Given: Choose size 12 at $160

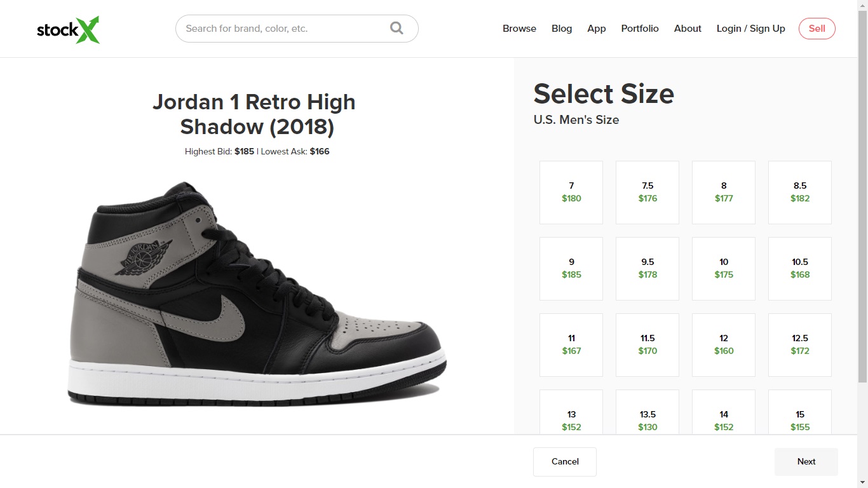Looking at the screenshot, I should [724, 345].
